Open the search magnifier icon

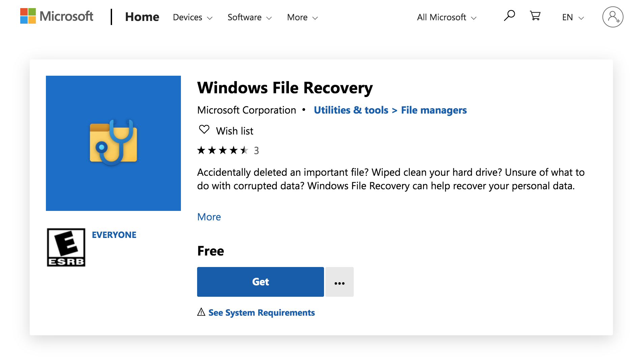point(509,16)
